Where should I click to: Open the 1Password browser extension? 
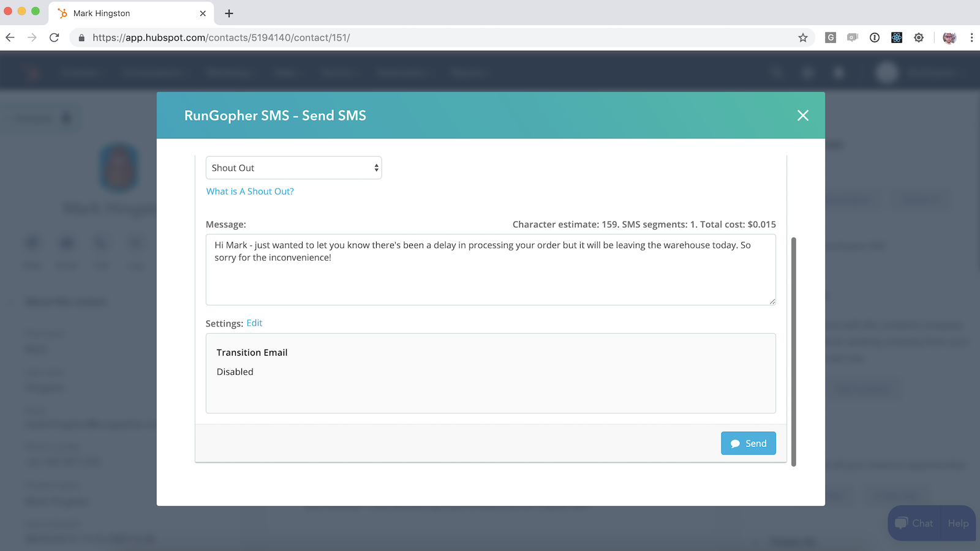tap(874, 37)
